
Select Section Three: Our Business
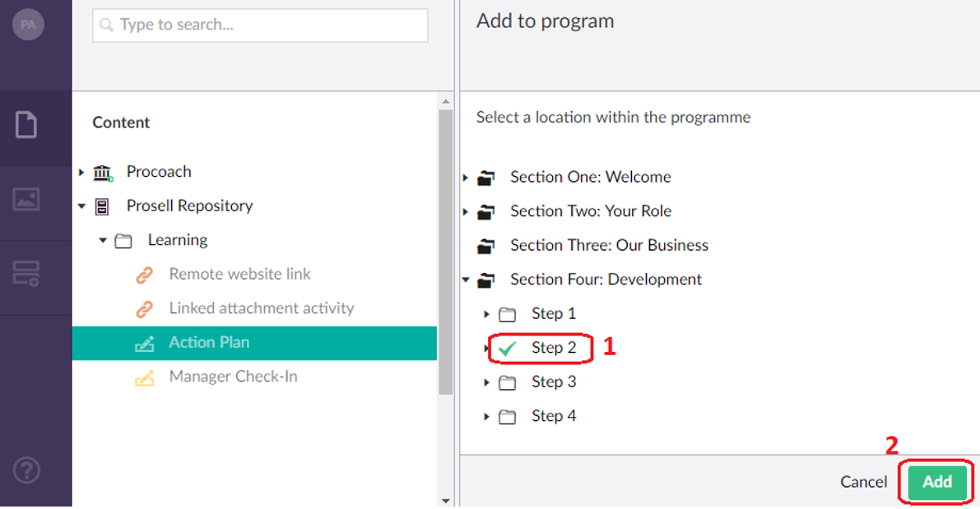coord(609,245)
